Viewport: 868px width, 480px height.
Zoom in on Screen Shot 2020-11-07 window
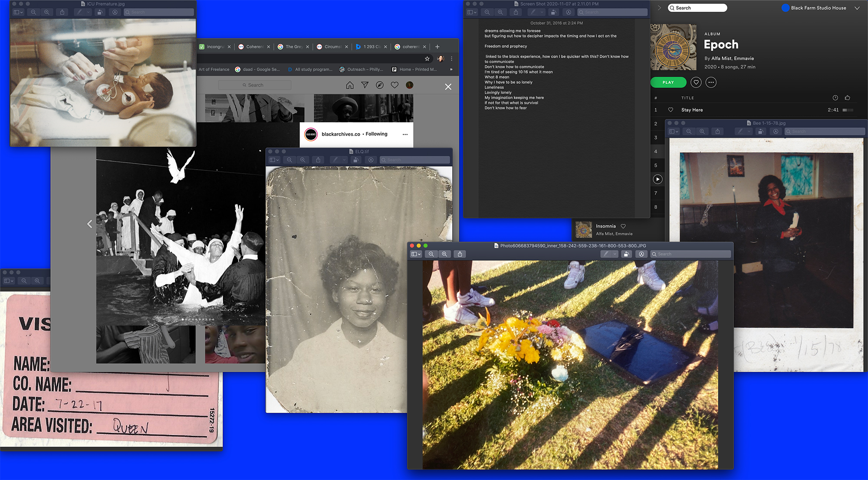click(500, 12)
